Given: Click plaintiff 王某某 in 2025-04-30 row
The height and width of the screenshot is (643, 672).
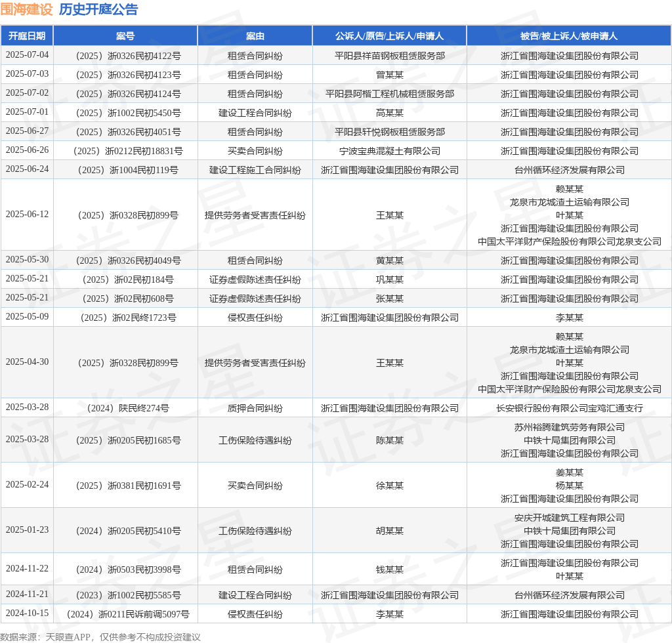Looking at the screenshot, I should (x=390, y=363).
